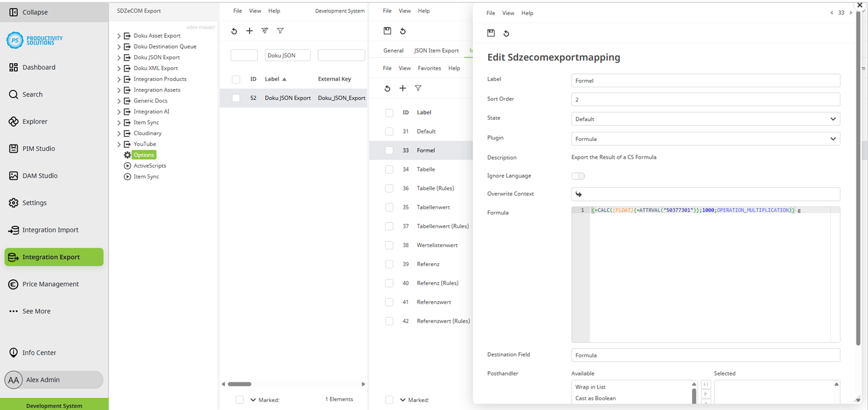Enable the Ignore Language toggle

click(579, 176)
